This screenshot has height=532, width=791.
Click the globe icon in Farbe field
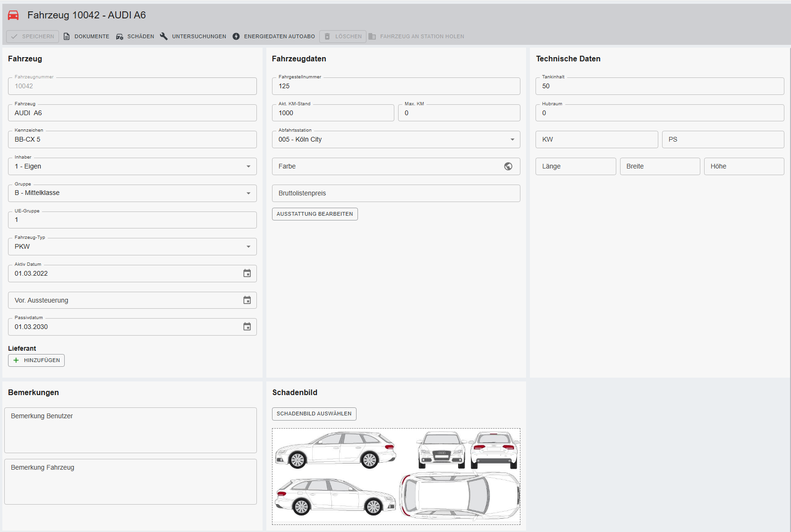tap(508, 166)
